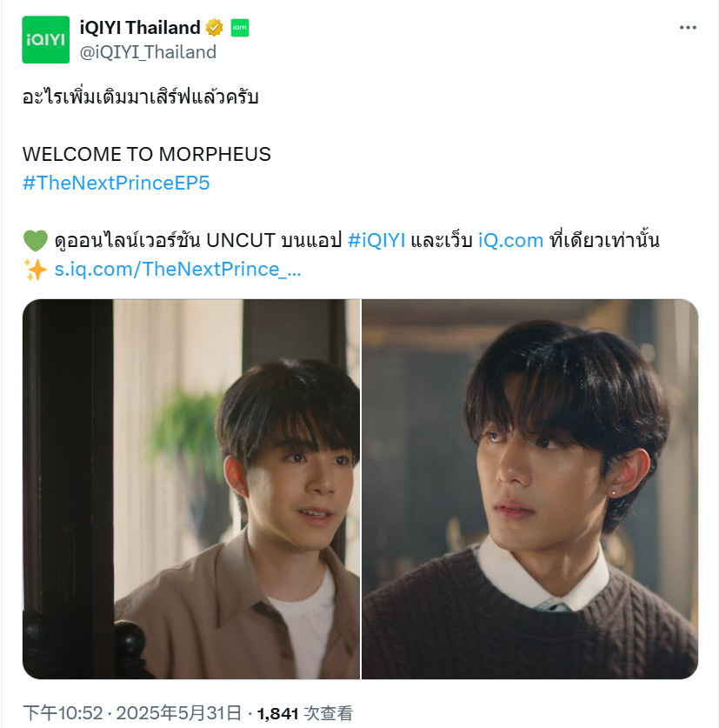
Task: Open the #iQIYI hashtag link
Action: (376, 241)
